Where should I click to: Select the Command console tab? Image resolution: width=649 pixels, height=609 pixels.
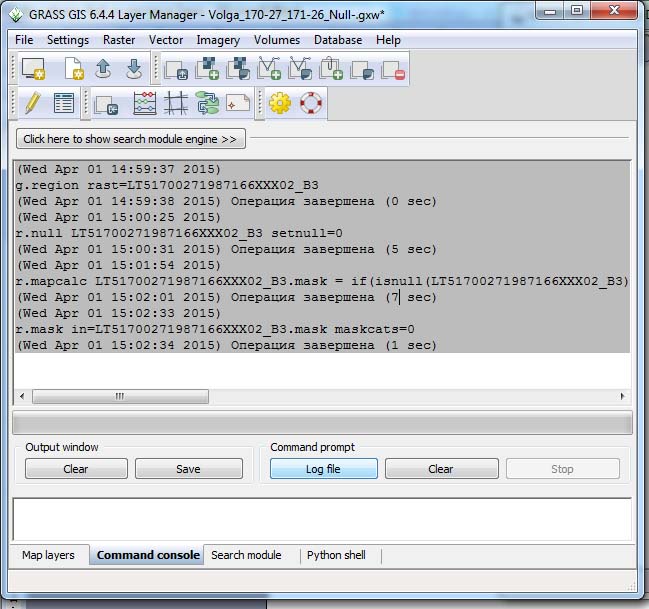(x=148, y=555)
